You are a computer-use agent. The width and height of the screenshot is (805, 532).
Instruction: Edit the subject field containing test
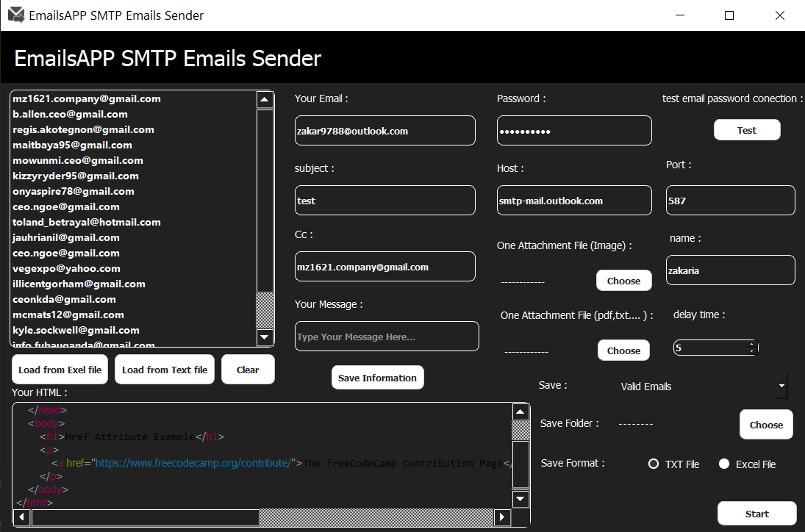click(384, 200)
